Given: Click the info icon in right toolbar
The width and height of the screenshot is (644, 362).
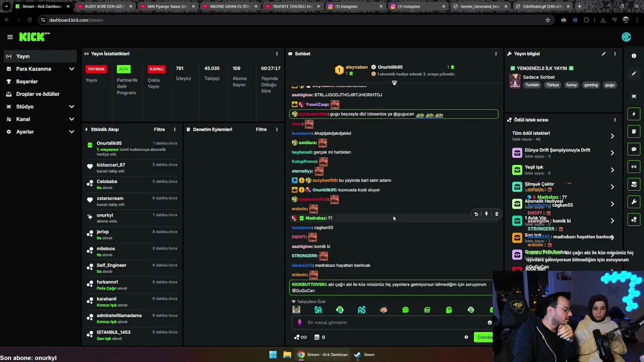Looking at the screenshot, I should [x=634, y=56].
